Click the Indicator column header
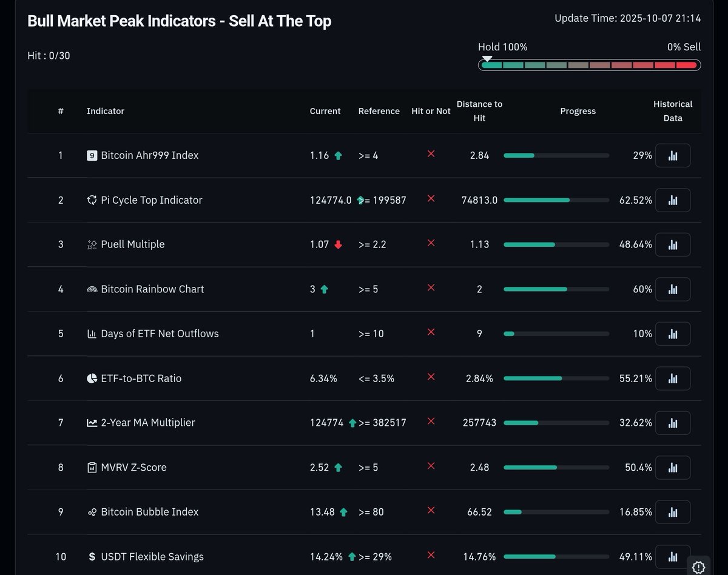This screenshot has width=728, height=575. 106,111
